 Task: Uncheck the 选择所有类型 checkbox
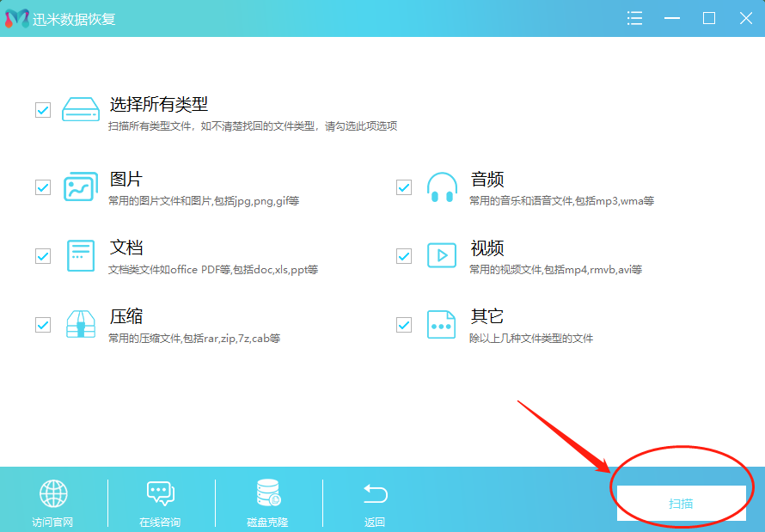(42, 109)
